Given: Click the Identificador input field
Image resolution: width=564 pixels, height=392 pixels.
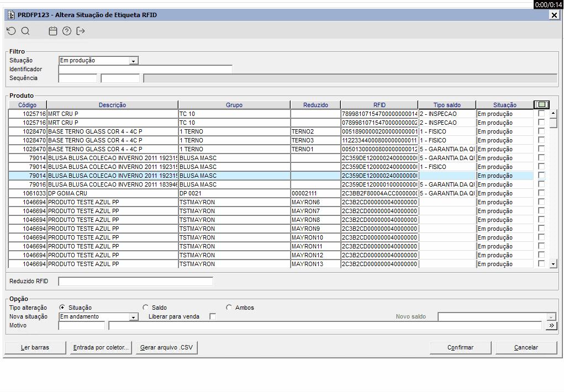Looking at the screenshot, I should [x=145, y=69].
